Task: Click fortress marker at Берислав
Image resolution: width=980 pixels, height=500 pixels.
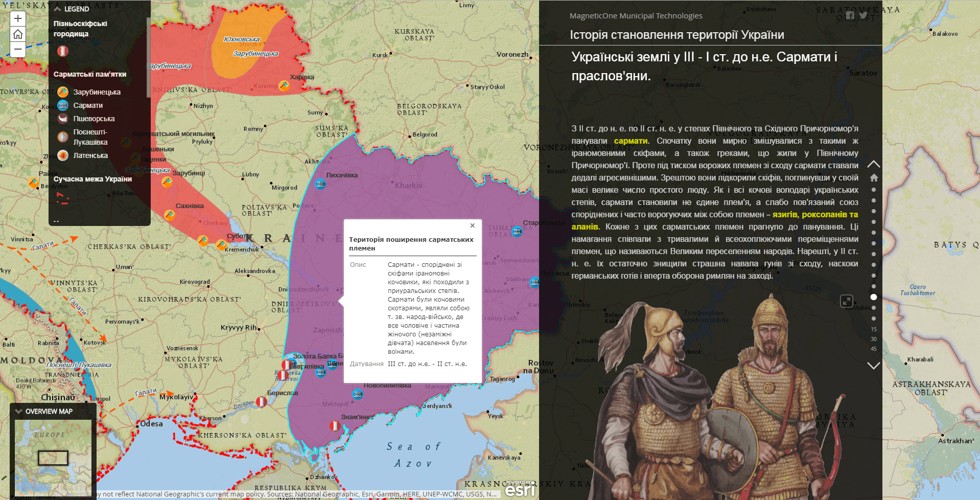Action: click(261, 402)
